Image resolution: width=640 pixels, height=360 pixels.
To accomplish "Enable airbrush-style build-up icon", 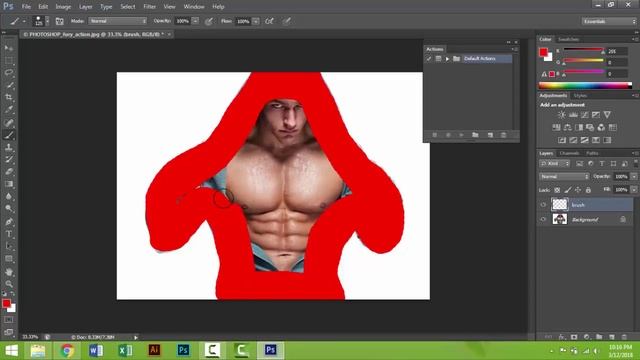I will pyautogui.click(x=269, y=21).
